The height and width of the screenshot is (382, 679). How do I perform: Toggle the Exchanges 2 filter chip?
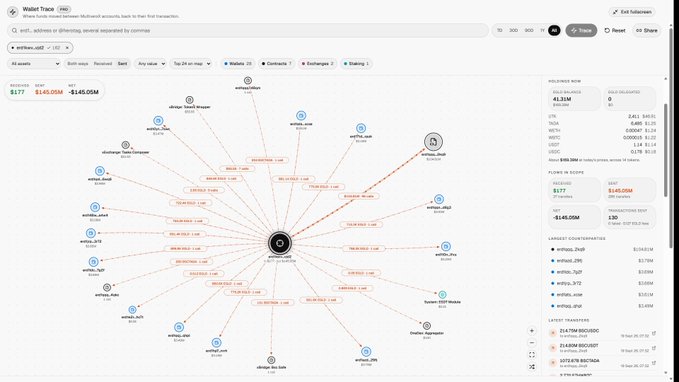point(317,64)
